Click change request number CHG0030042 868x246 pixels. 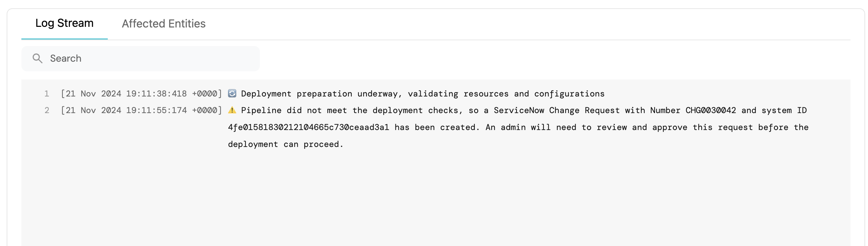[711, 110]
